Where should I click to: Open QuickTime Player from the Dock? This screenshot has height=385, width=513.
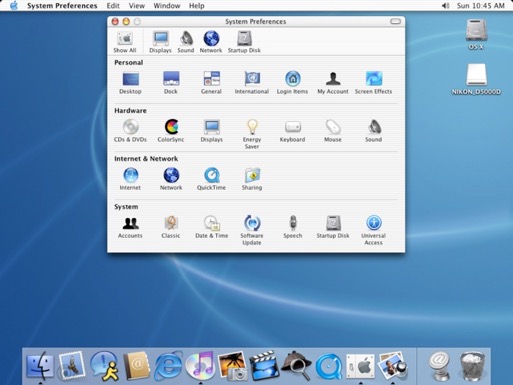[x=329, y=366]
